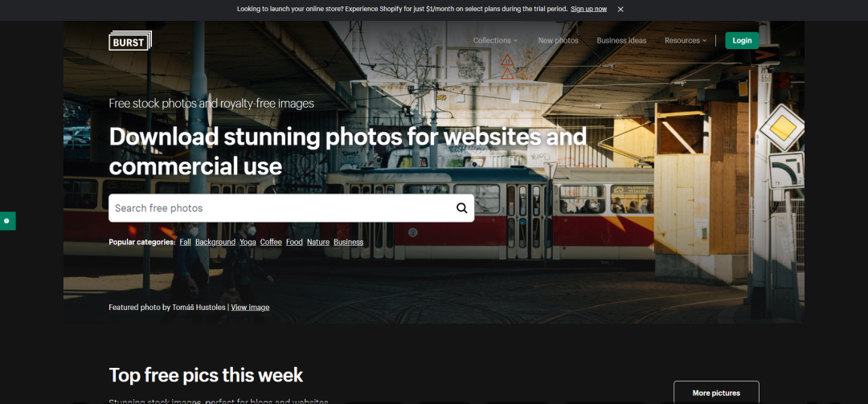Expand the Collections dropdown menu
The height and width of the screenshot is (404, 868).
tap(495, 40)
